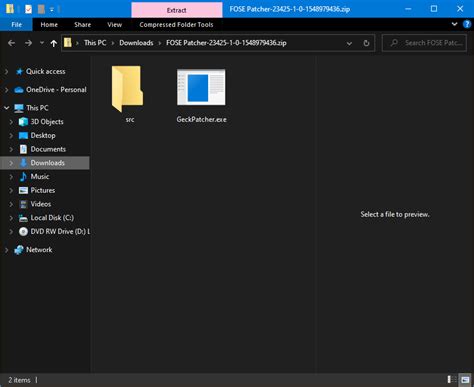Minimize the Explorer window
Image resolution: width=474 pixels, height=387 pixels.
point(408,9)
